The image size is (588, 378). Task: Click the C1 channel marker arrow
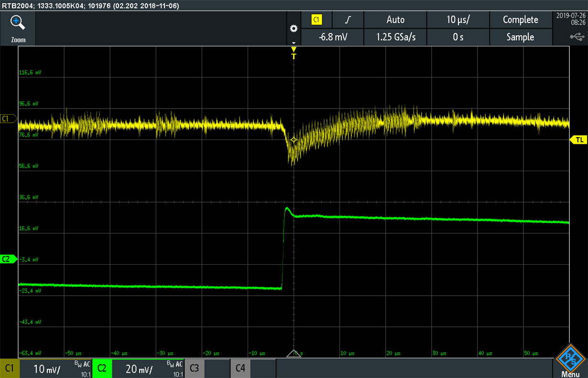tap(8, 119)
